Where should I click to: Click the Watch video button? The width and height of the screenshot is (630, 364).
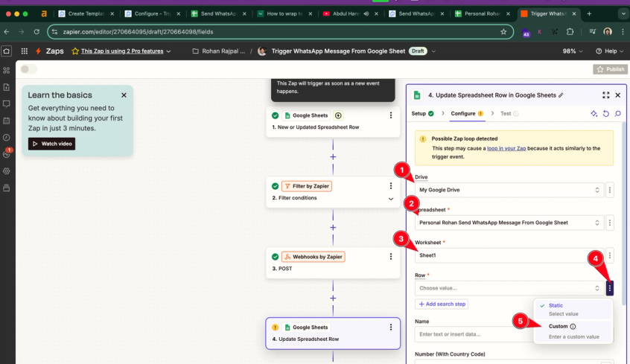pyautogui.click(x=51, y=144)
